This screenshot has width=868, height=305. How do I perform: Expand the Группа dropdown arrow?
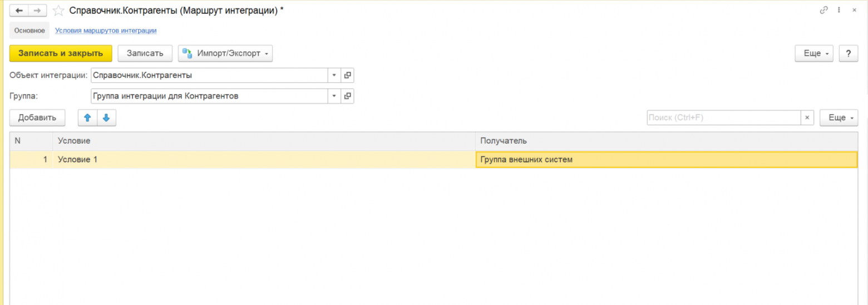334,96
